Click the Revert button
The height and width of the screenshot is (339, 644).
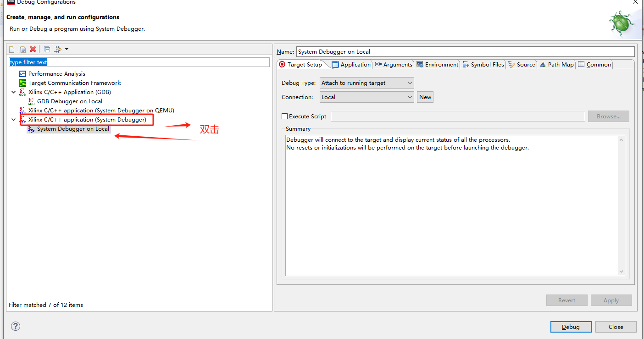pyautogui.click(x=567, y=300)
